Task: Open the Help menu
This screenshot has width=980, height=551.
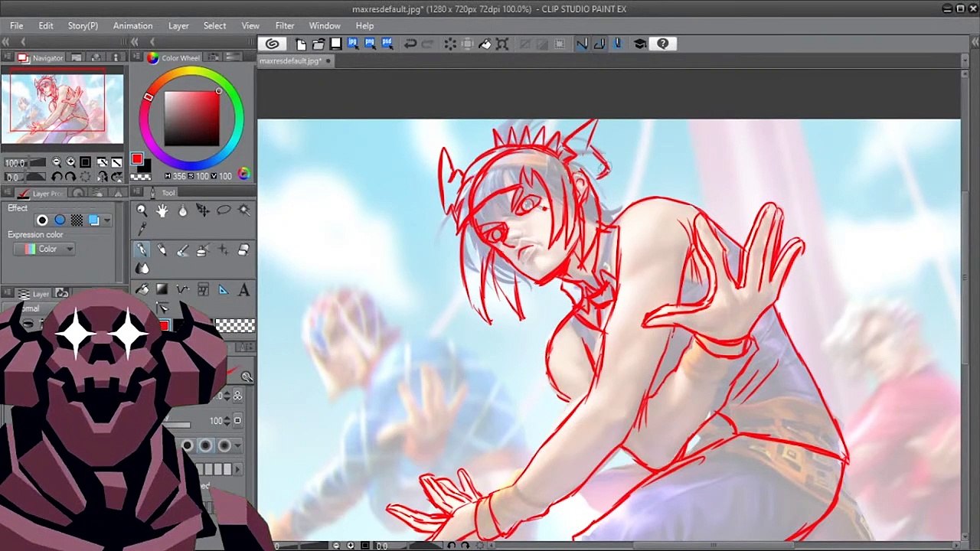Action: coord(364,25)
